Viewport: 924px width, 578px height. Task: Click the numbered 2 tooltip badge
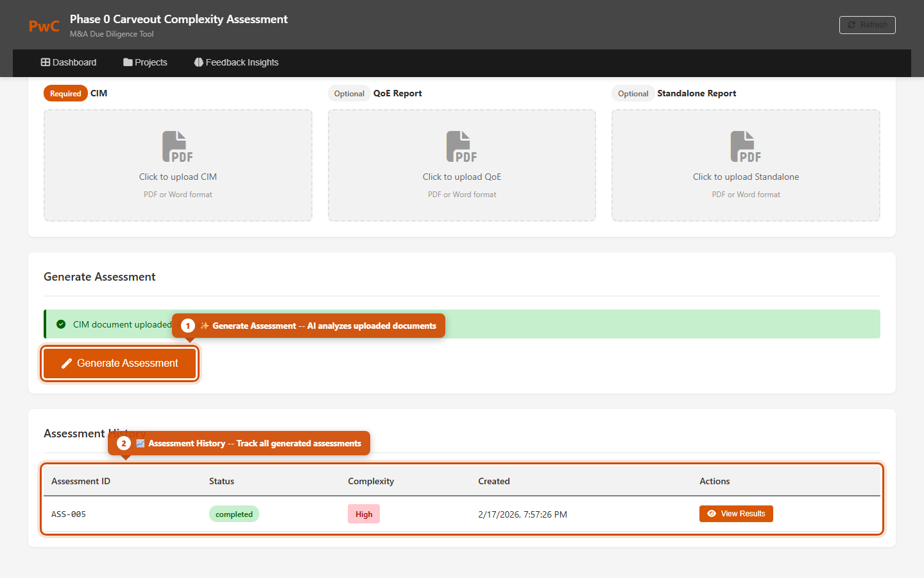(x=124, y=443)
